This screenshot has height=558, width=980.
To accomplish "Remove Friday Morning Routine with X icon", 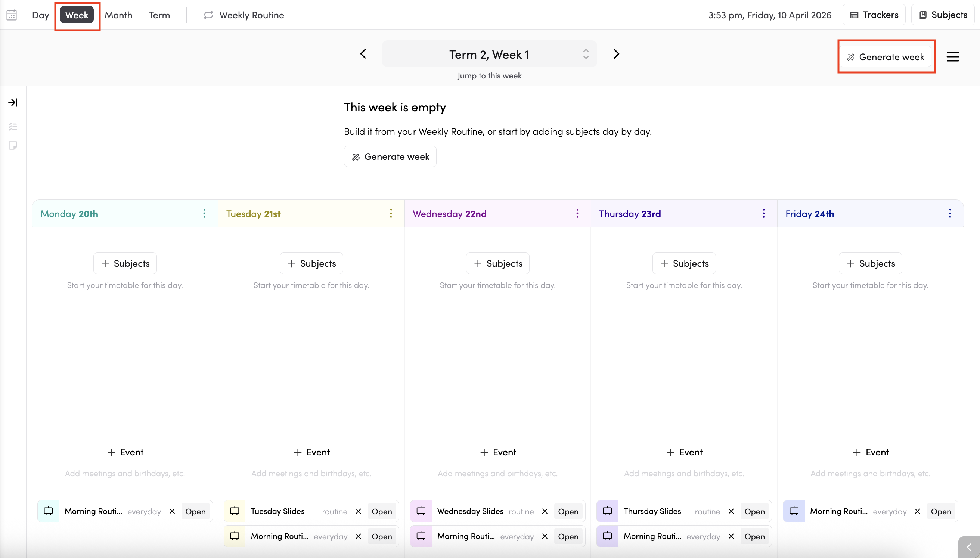I will click(917, 511).
